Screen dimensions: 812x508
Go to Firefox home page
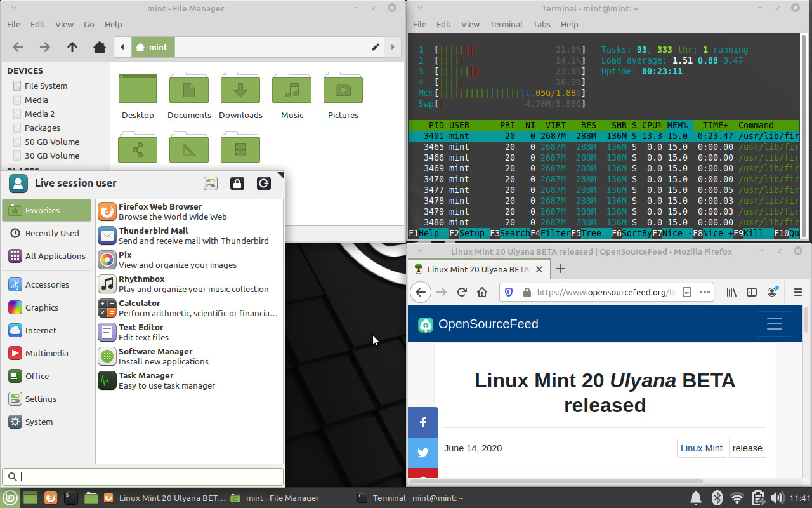(x=482, y=292)
